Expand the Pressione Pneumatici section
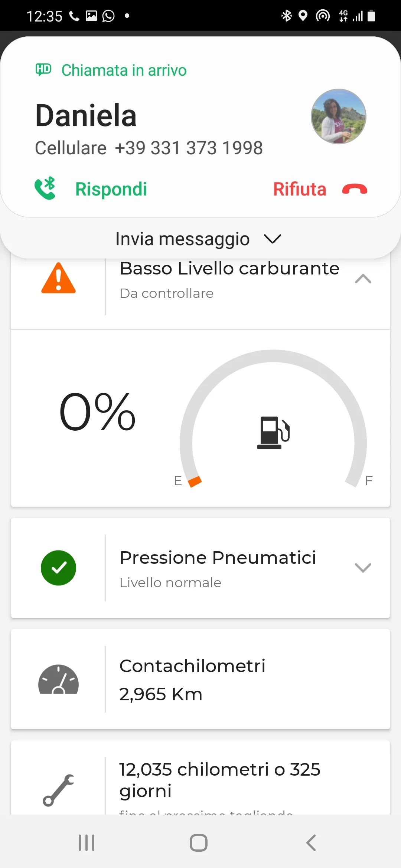Screen dimensions: 401x868 click(363, 568)
